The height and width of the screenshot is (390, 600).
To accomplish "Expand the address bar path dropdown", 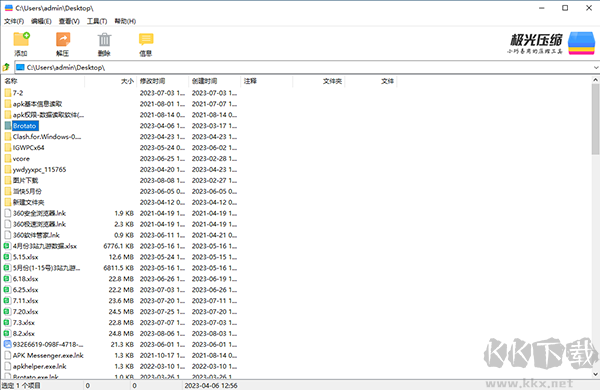I will 596,67.
